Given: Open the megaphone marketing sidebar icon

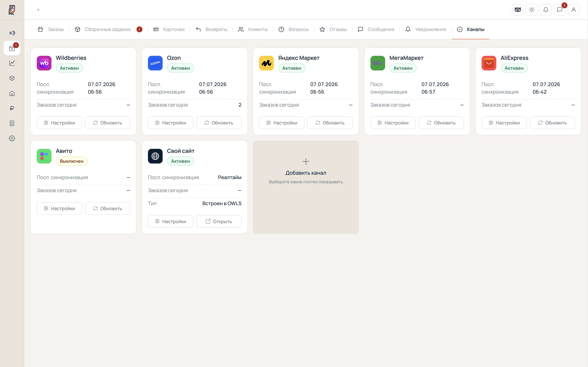Looking at the screenshot, I should pyautogui.click(x=12, y=33).
